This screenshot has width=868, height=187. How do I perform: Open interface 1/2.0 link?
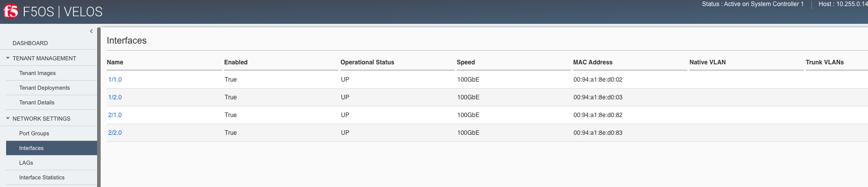(x=115, y=97)
